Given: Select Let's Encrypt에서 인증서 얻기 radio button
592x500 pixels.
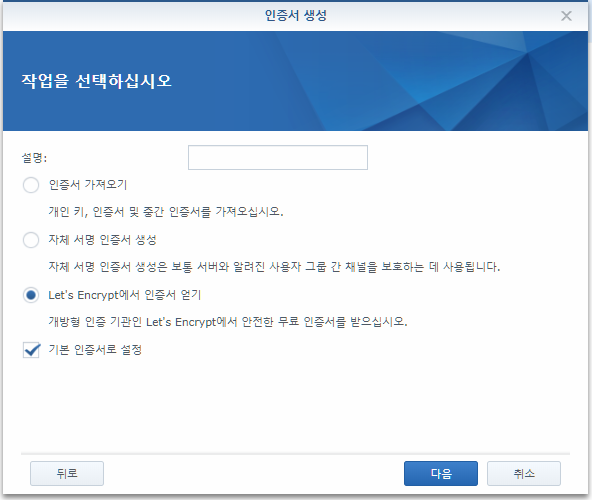Looking at the screenshot, I should pyautogui.click(x=31, y=295).
